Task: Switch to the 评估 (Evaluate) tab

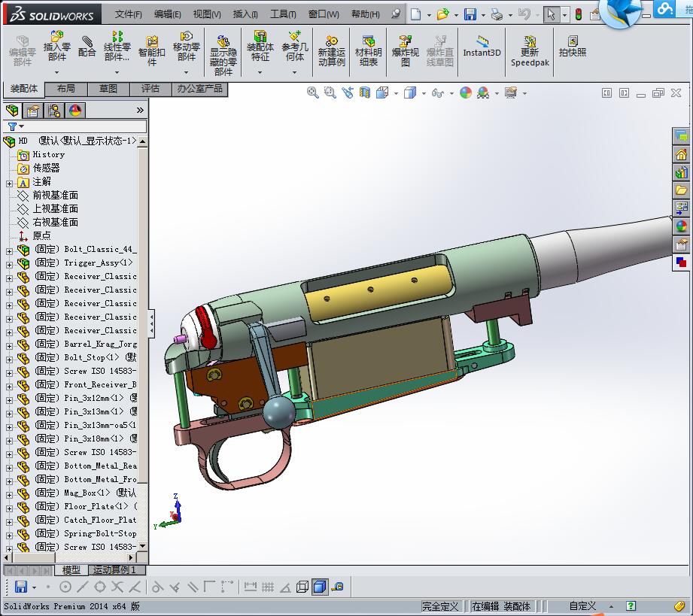Action: 150,89
